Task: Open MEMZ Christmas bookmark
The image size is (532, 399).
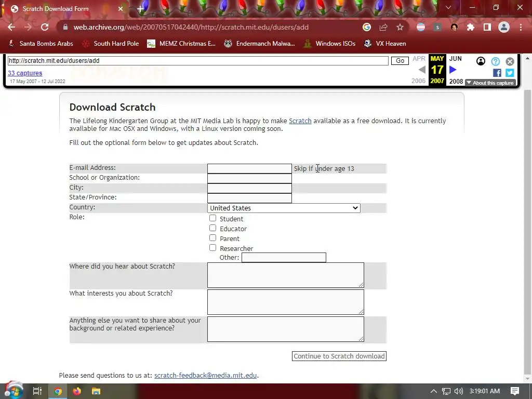Action: pyautogui.click(x=181, y=44)
